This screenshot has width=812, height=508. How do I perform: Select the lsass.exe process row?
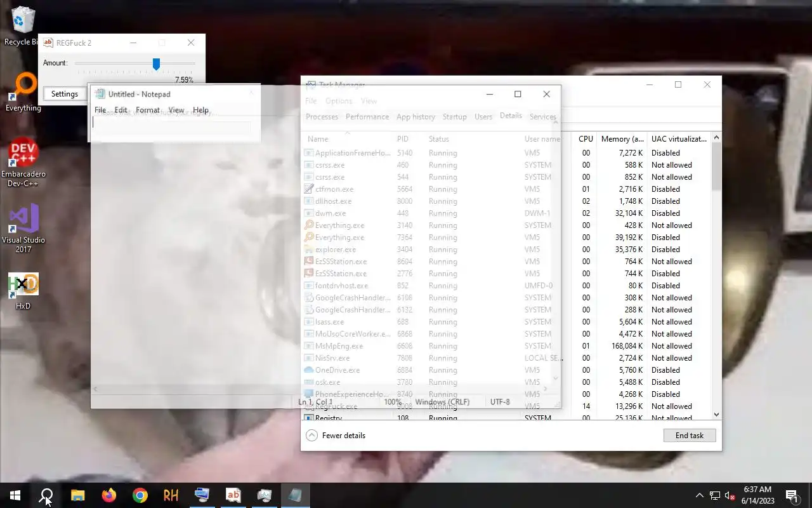pos(506,322)
